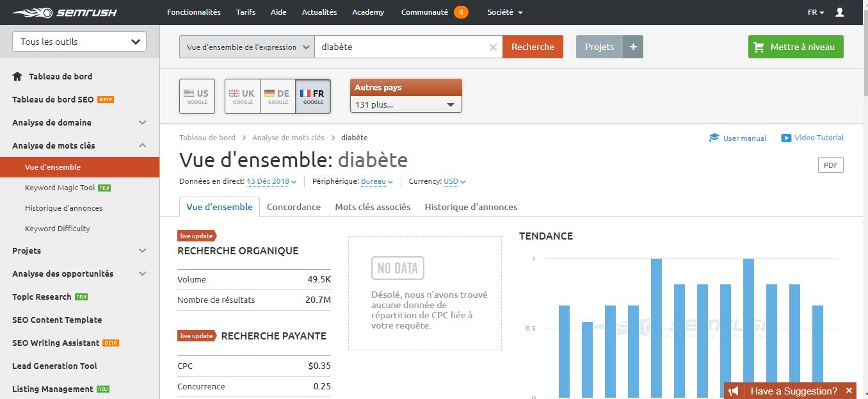Screen dimensions: 868x399
Task: Select the UK Google database
Action: point(243,97)
